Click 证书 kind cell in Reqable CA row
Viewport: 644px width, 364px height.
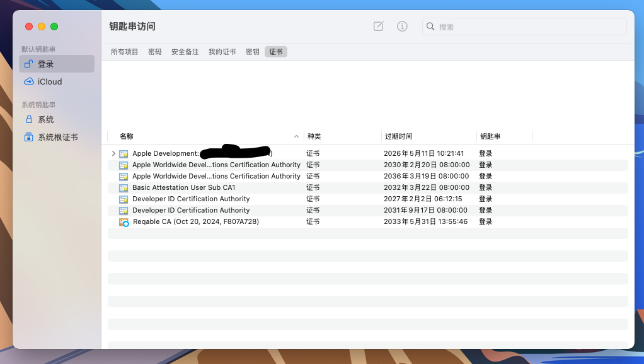click(x=313, y=221)
